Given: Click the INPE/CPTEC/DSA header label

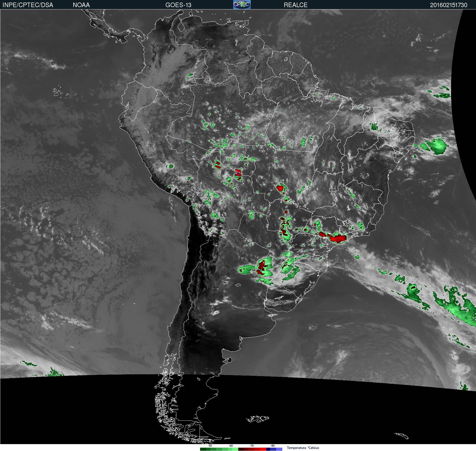Looking at the screenshot, I should (x=28, y=5).
